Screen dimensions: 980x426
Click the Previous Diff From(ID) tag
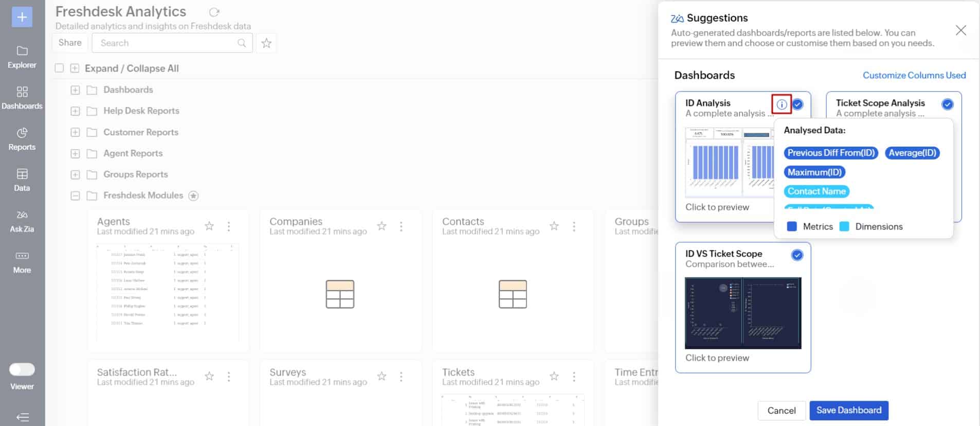[x=831, y=153]
